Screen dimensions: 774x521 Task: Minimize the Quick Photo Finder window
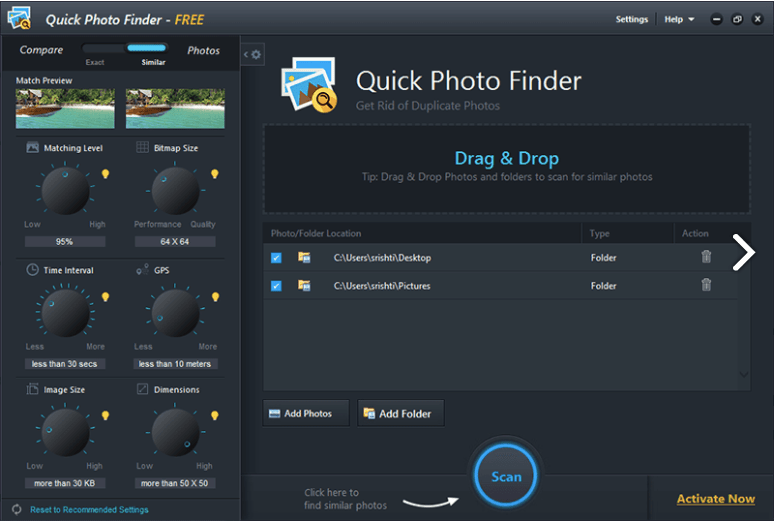[x=716, y=19]
